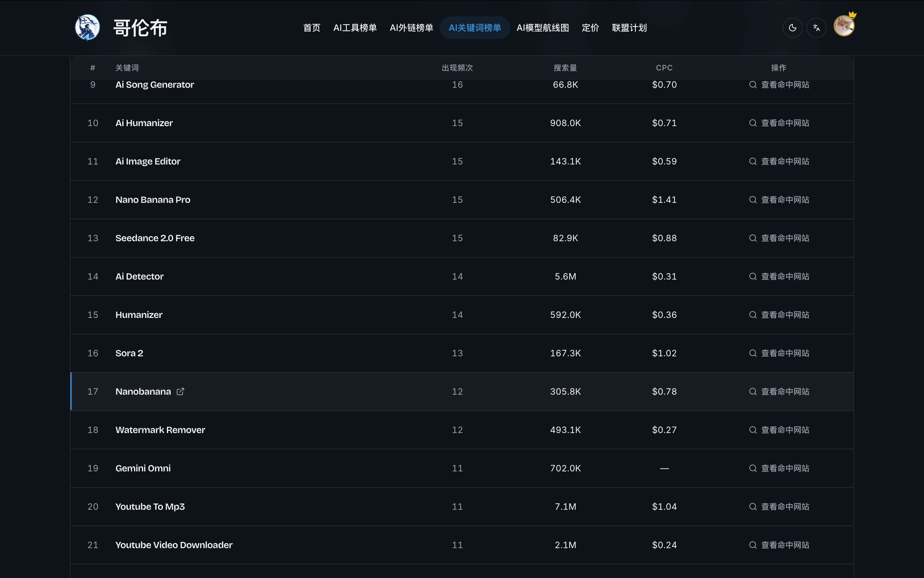Open the language translation switcher

click(x=816, y=28)
